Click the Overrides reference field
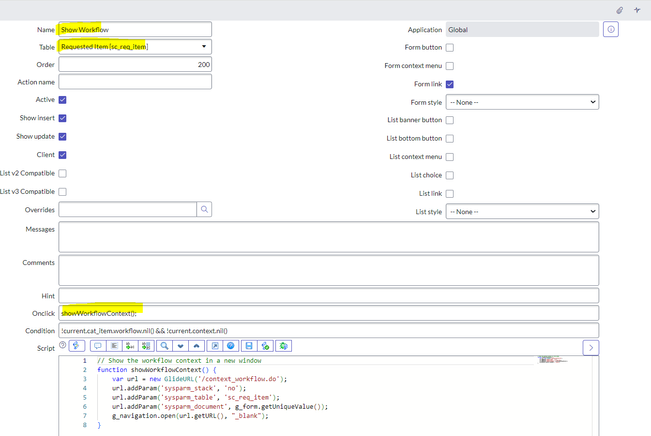 [x=127, y=209]
